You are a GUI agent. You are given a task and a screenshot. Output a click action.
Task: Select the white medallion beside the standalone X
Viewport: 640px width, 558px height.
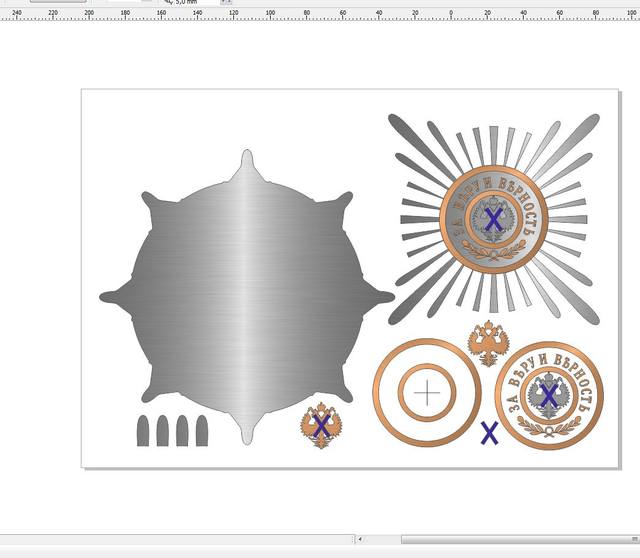point(549,396)
